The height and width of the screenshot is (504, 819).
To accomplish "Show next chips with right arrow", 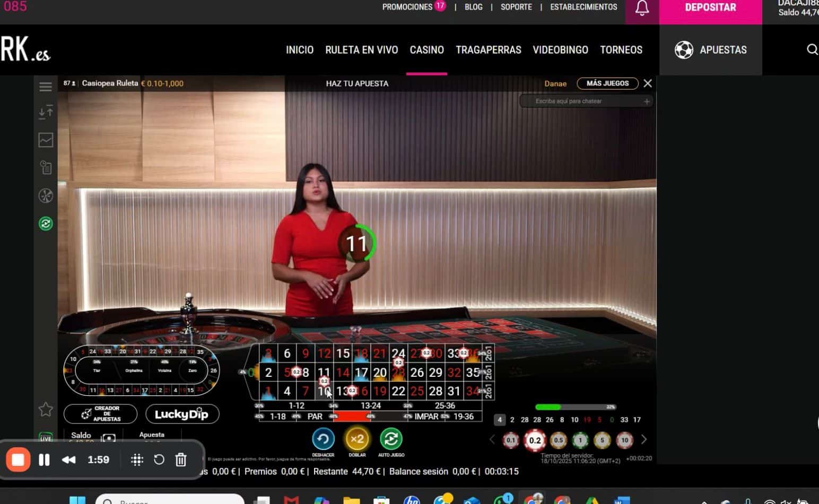I will 644,440.
